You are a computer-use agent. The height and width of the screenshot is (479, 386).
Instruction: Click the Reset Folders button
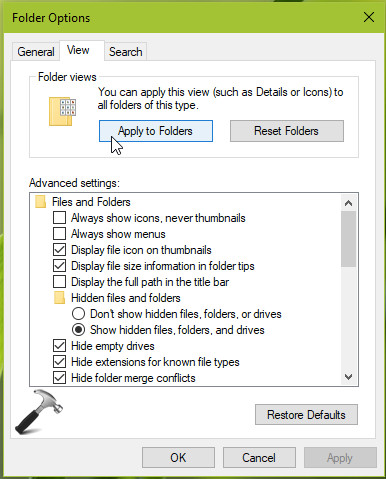(x=287, y=131)
